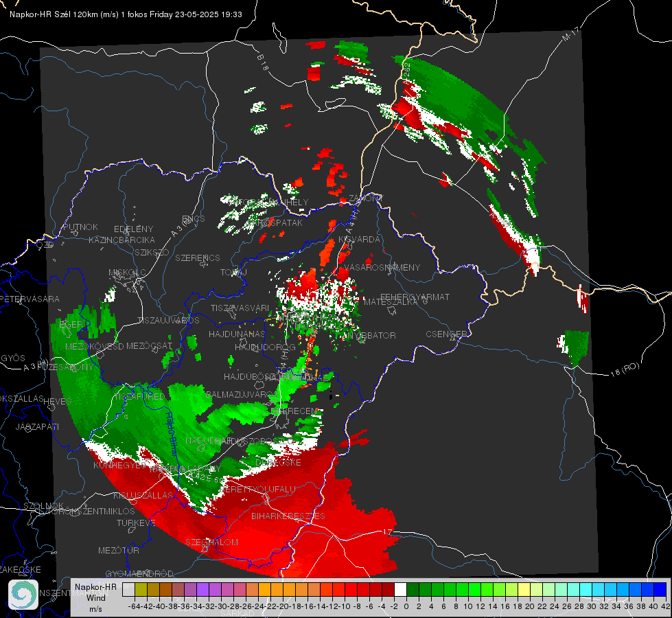Pick the violet swatch between -34 and -32

coord(202,589)
